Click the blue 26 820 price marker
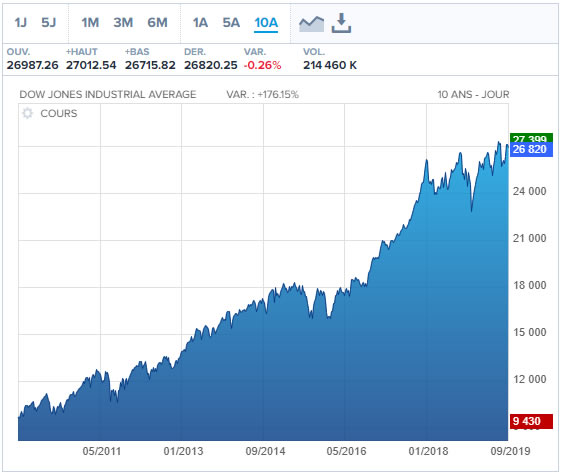This screenshot has height=474, width=563. click(x=531, y=149)
